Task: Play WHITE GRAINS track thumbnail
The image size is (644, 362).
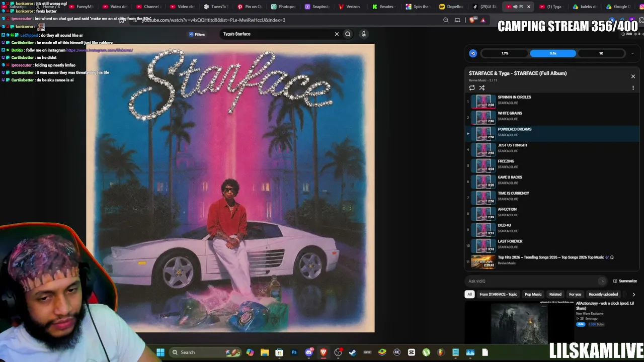Action: 483,118
